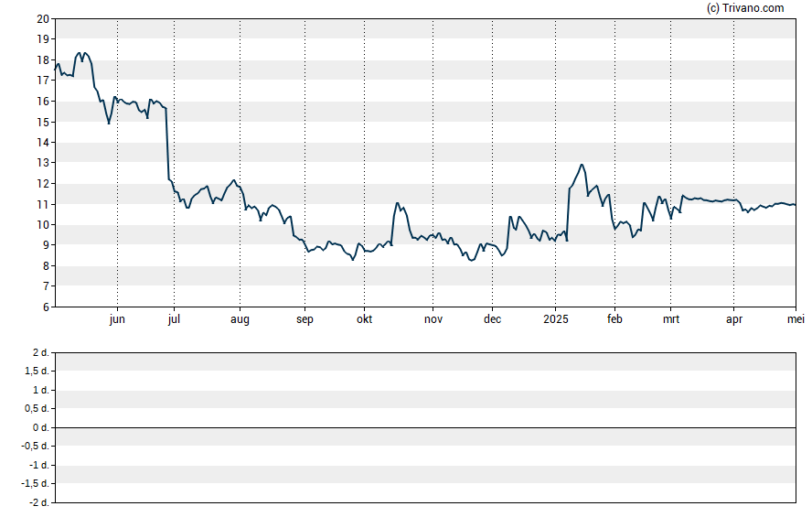This screenshot has width=812, height=517.
Task: Click the '-1 d.' lower axis label
Action: point(39,465)
